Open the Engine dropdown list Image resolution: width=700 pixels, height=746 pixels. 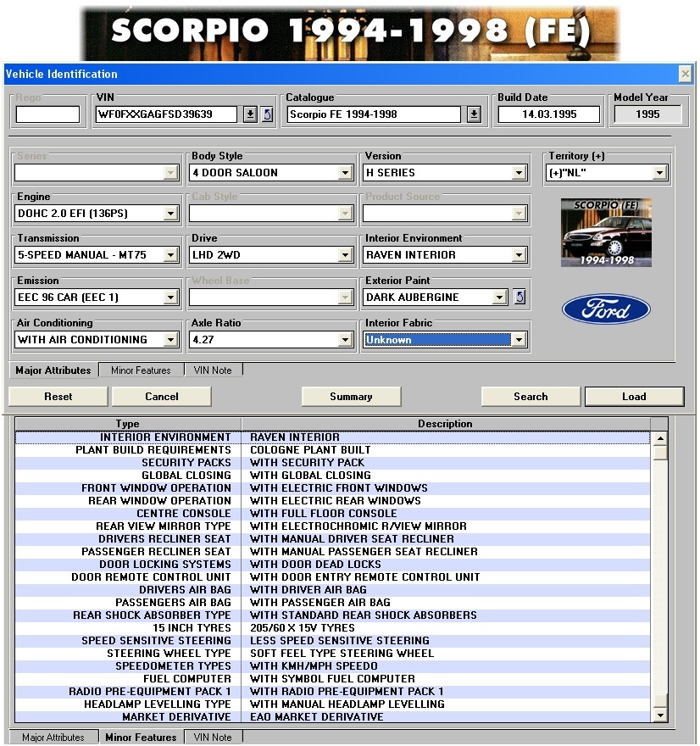pos(170,214)
